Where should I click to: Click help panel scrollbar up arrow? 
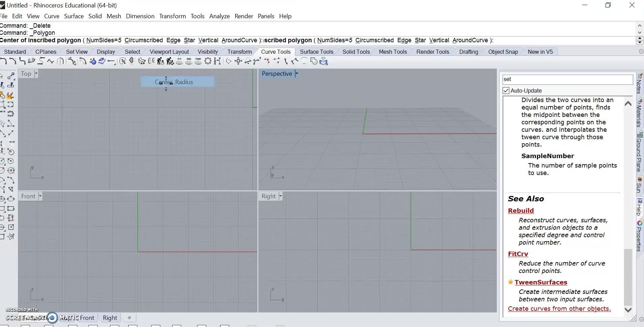[x=628, y=104]
